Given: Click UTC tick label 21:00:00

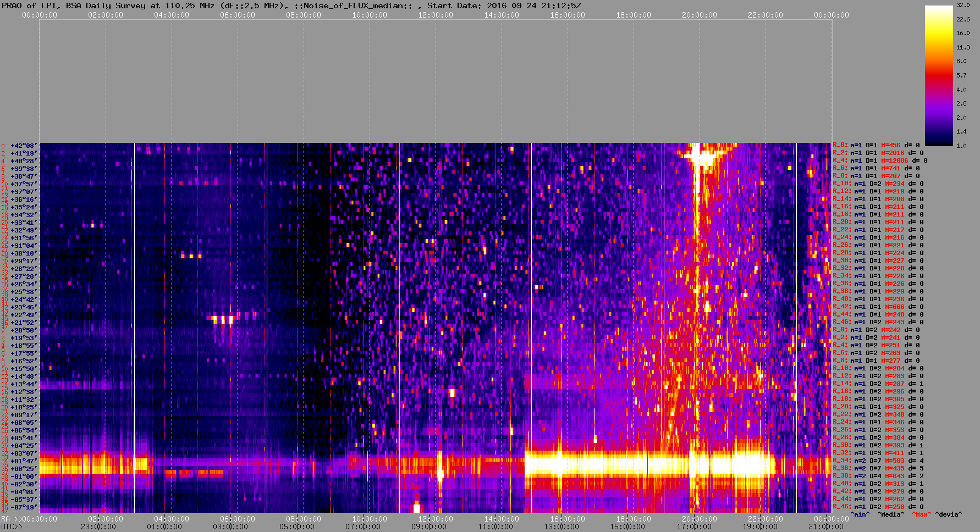Looking at the screenshot, I should (x=825, y=527).
